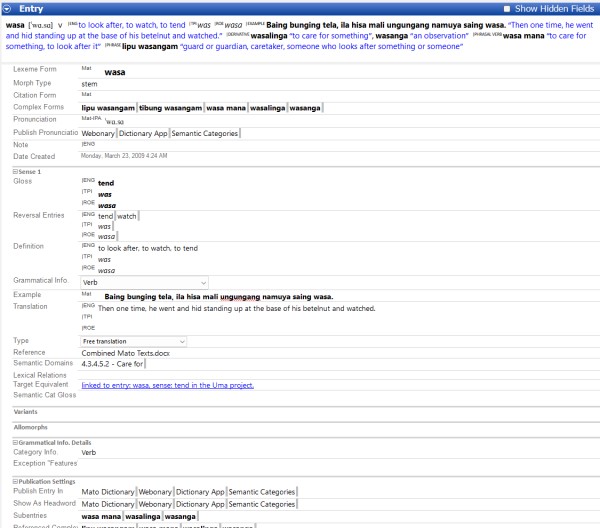Click headword wasa in entry preview
Screen dimensions: 600x528
coord(15,25)
